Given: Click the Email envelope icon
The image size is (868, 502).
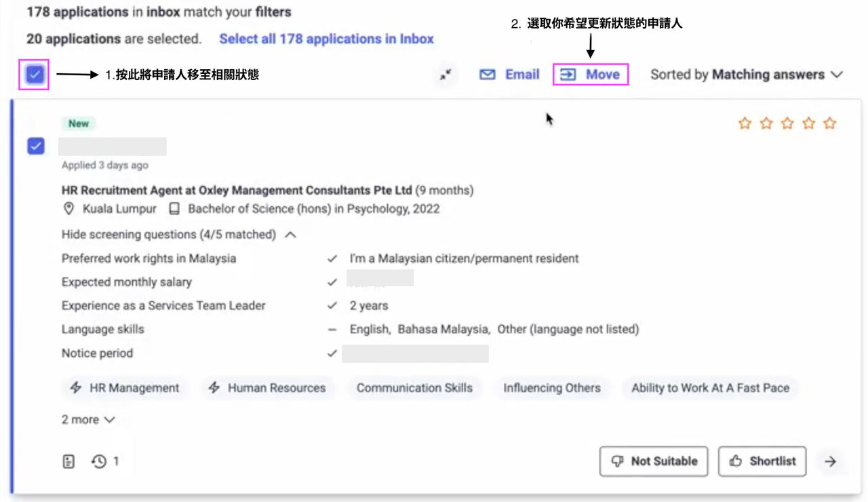Looking at the screenshot, I should coord(487,75).
